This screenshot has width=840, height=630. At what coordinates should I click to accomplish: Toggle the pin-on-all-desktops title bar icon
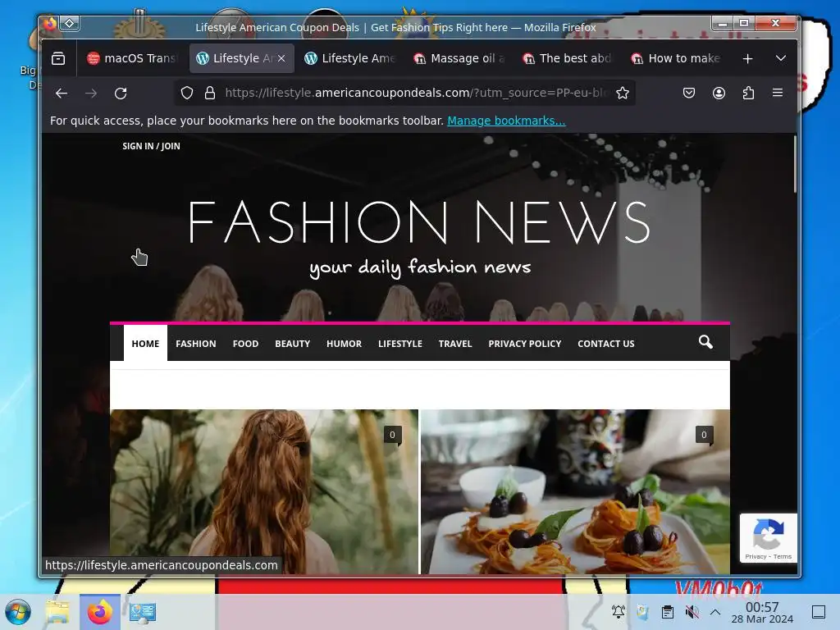click(70, 24)
